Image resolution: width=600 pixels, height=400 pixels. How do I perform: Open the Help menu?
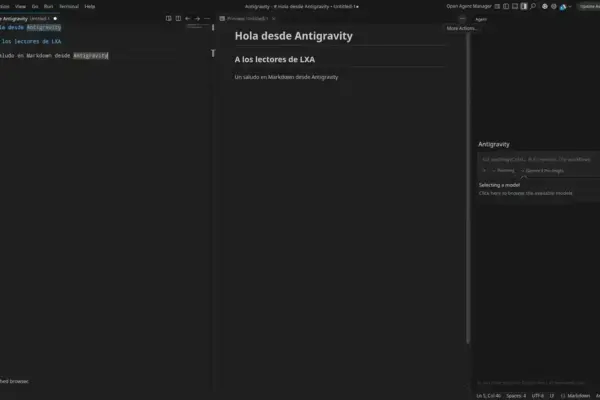90,7
